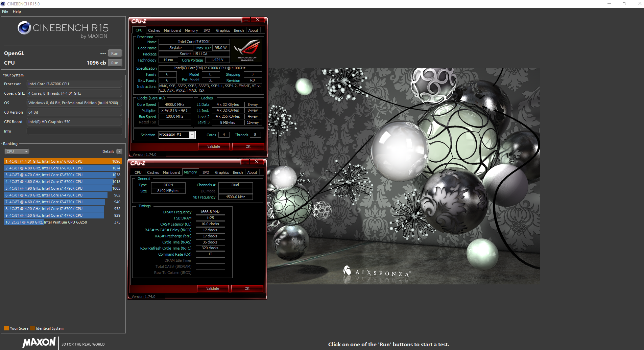
Task: Switch to Memory tab in upper CPU-Z window
Action: point(191,30)
